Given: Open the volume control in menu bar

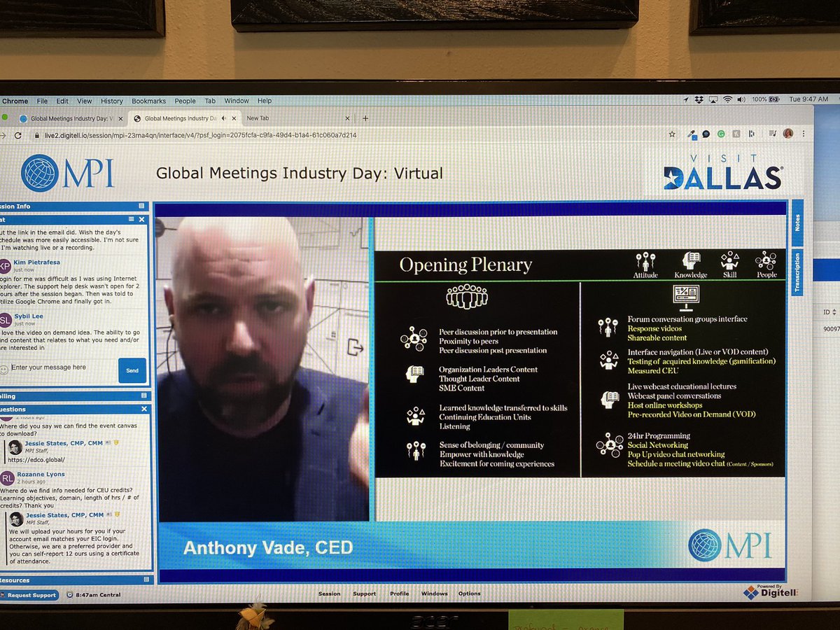Looking at the screenshot, I should click(742, 100).
